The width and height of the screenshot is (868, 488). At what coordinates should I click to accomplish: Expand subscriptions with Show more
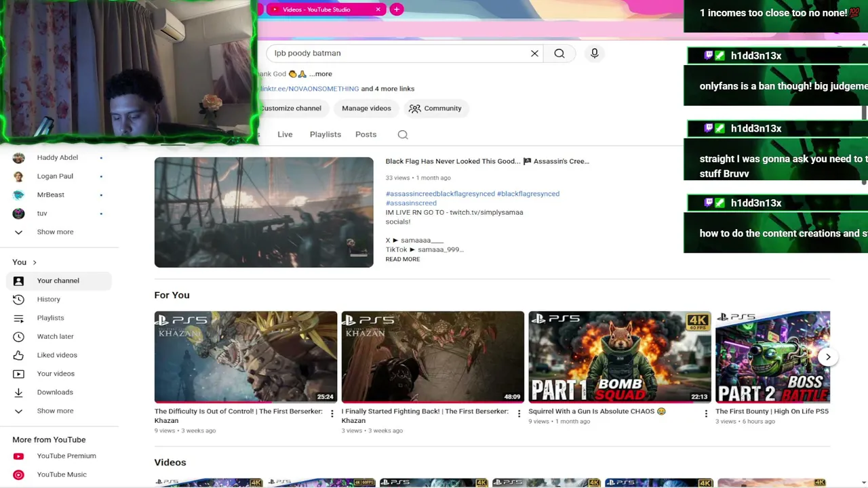pyautogui.click(x=55, y=232)
